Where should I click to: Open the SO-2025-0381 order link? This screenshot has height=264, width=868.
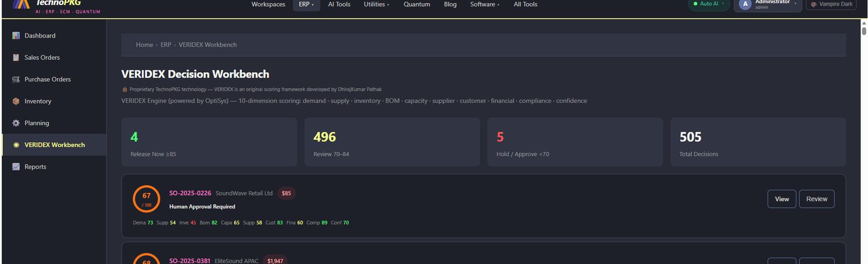click(x=190, y=261)
